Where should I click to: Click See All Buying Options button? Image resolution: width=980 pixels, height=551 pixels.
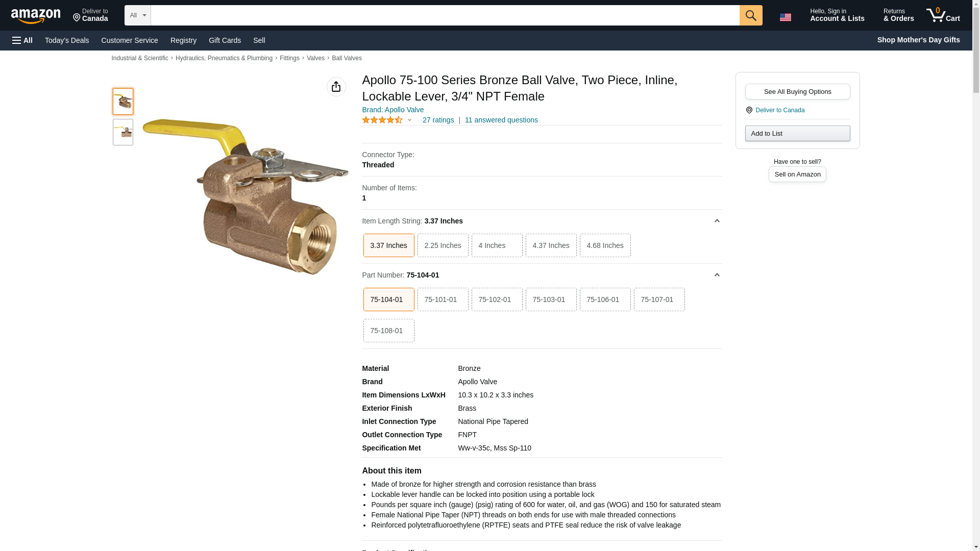(797, 92)
